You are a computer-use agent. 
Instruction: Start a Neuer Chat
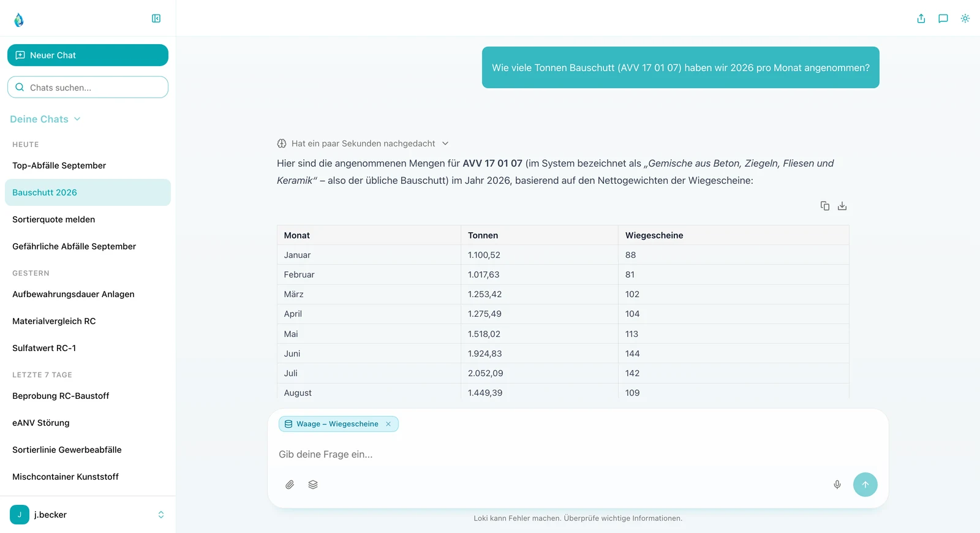point(88,55)
